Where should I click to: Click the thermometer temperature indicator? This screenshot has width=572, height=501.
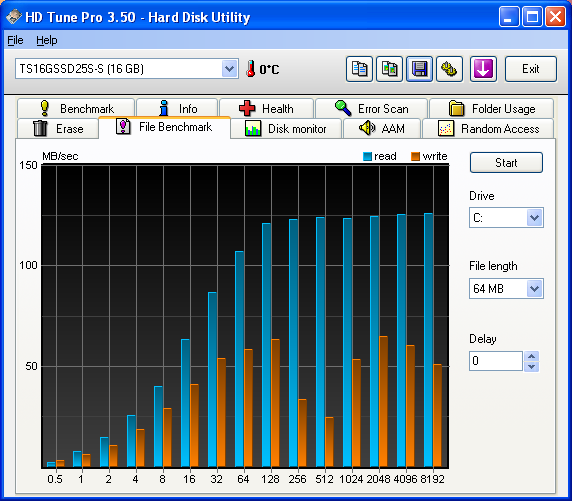coord(250,69)
